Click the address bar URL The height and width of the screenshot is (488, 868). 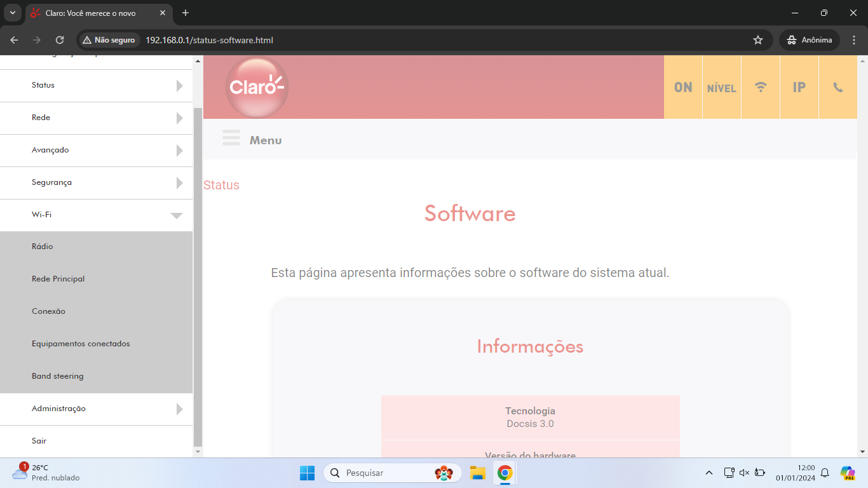[210, 40]
